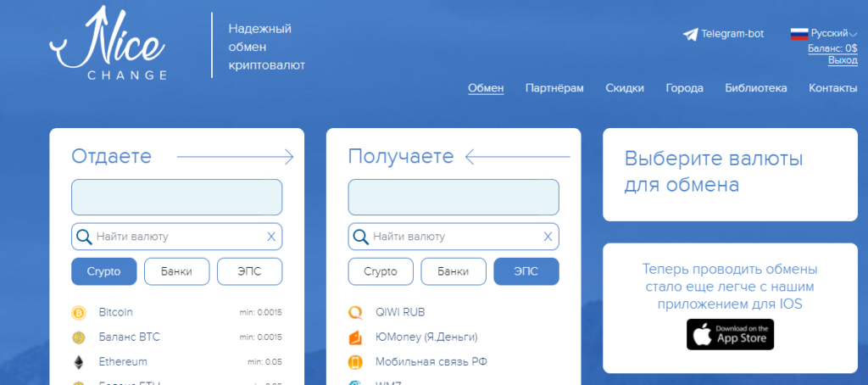This screenshot has width=868, height=385.
Task: Click Download on the App Store button
Action: point(730,334)
